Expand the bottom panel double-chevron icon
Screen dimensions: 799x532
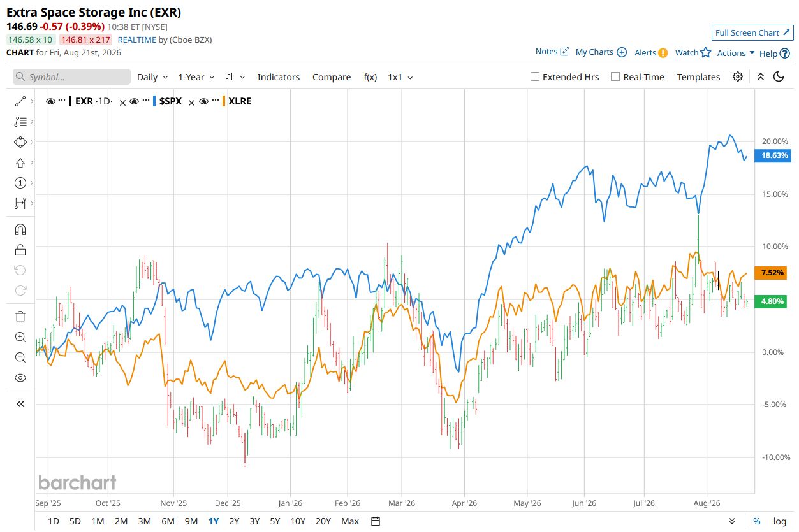tap(732, 521)
